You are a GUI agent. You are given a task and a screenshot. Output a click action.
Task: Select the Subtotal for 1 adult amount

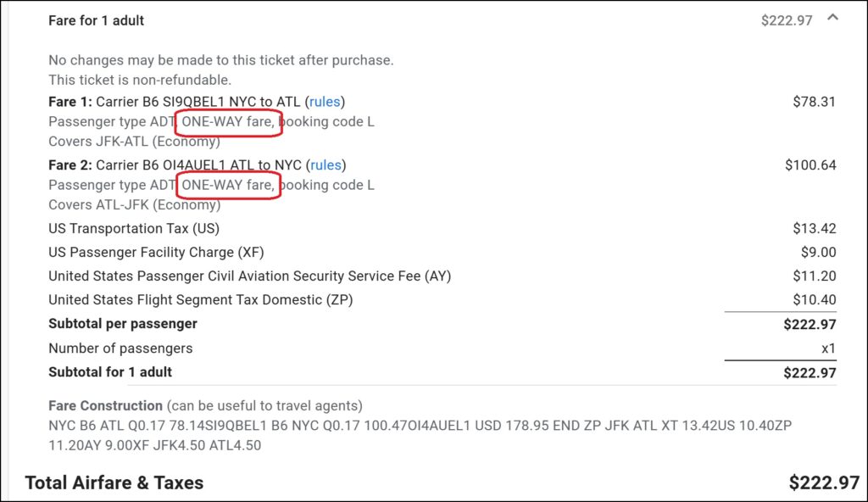[812, 371]
